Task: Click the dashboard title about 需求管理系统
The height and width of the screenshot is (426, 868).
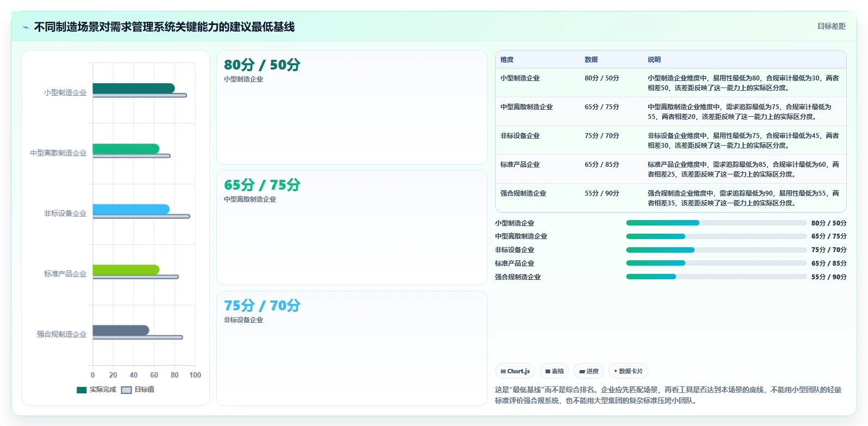Action: pos(164,27)
